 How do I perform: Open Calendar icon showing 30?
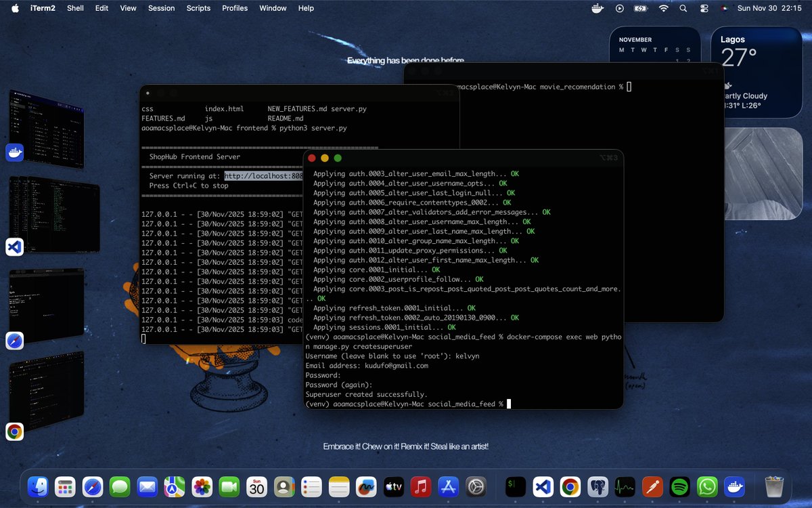[256, 486]
